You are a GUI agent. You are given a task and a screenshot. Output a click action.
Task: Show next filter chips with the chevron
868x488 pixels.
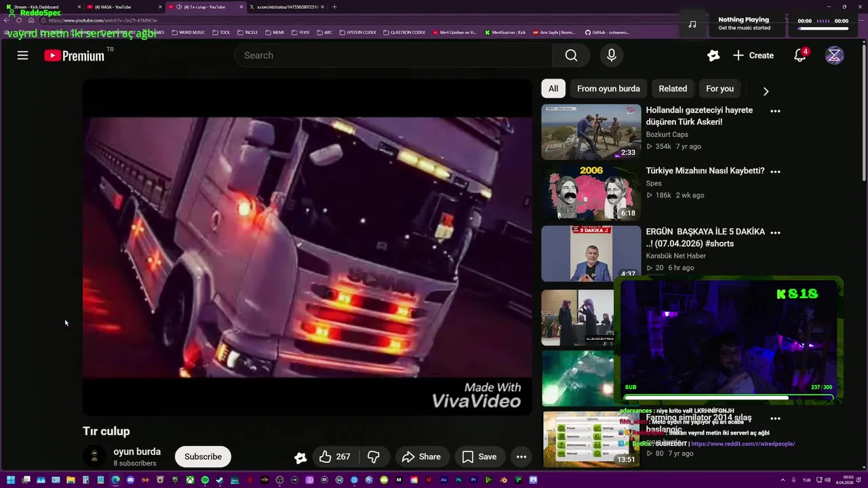(766, 91)
